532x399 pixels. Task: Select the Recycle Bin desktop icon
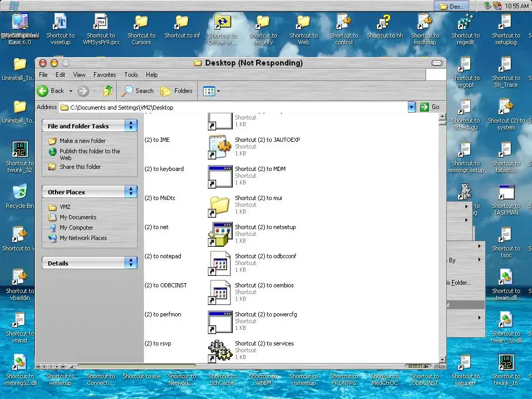tap(20, 197)
